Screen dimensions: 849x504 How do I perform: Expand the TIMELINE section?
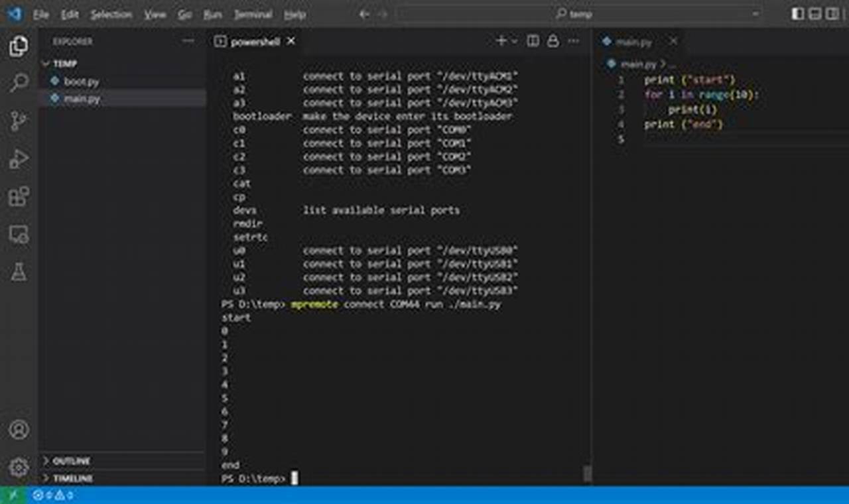[x=123, y=478]
